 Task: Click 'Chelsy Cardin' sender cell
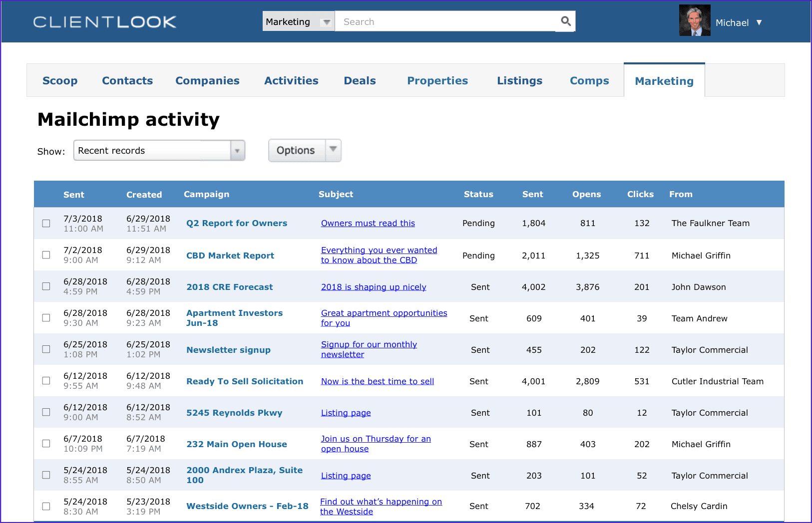click(699, 506)
